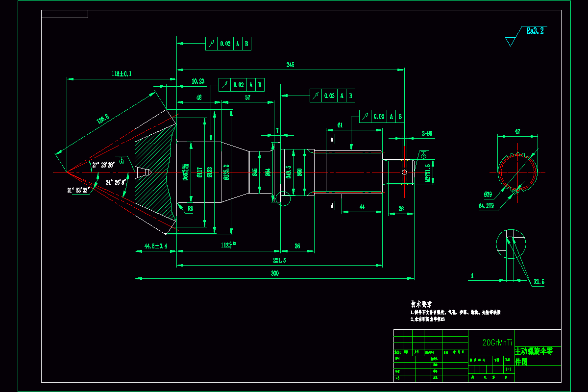Pick the "10.23" dimension label
588x392 pixels.
point(198,81)
